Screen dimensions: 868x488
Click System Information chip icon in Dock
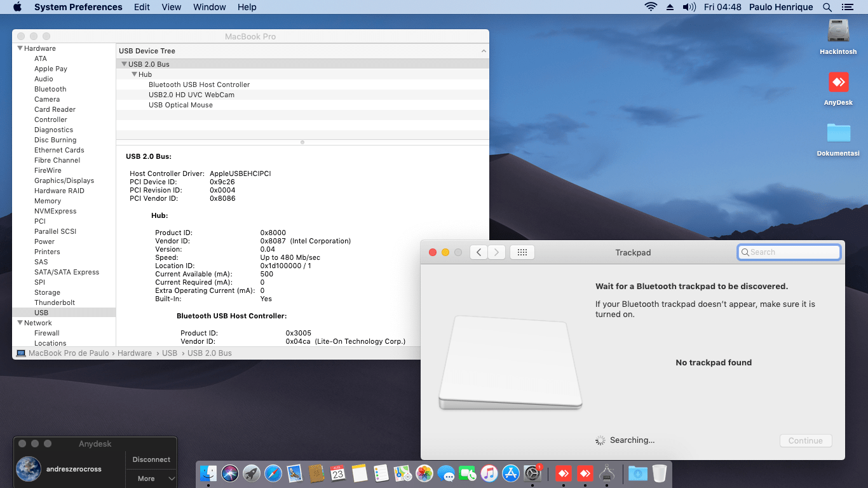[607, 473]
